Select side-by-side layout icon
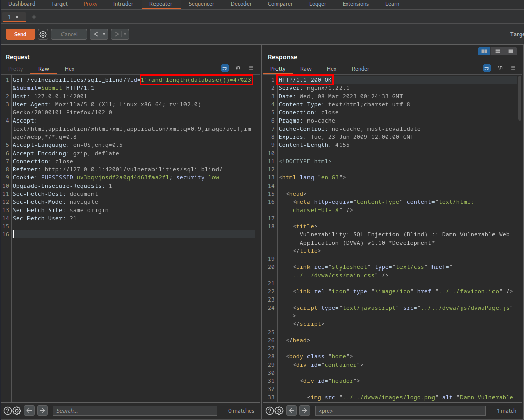Image resolution: width=524 pixels, height=420 pixels. click(x=484, y=51)
